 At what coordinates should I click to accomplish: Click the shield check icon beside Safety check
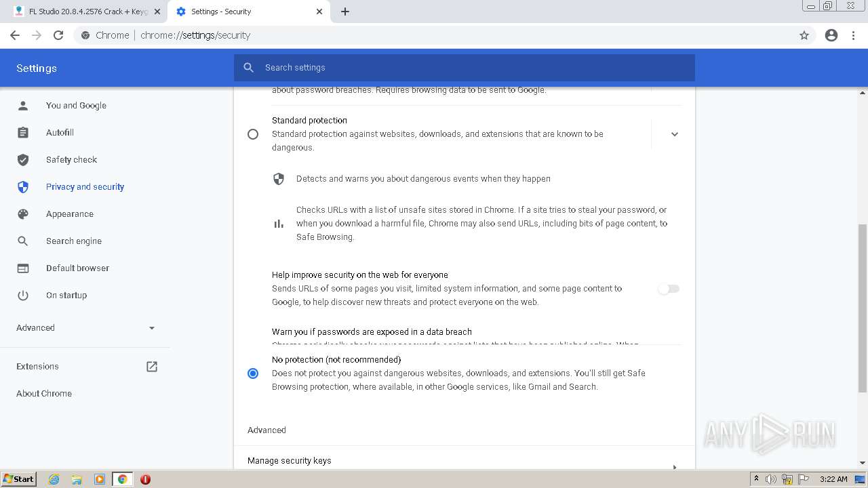[x=23, y=160]
